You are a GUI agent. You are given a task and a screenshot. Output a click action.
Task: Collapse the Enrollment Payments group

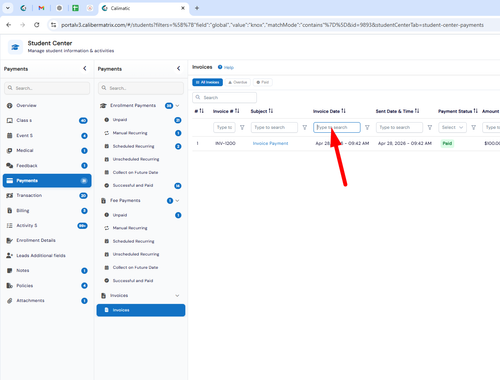point(177,106)
